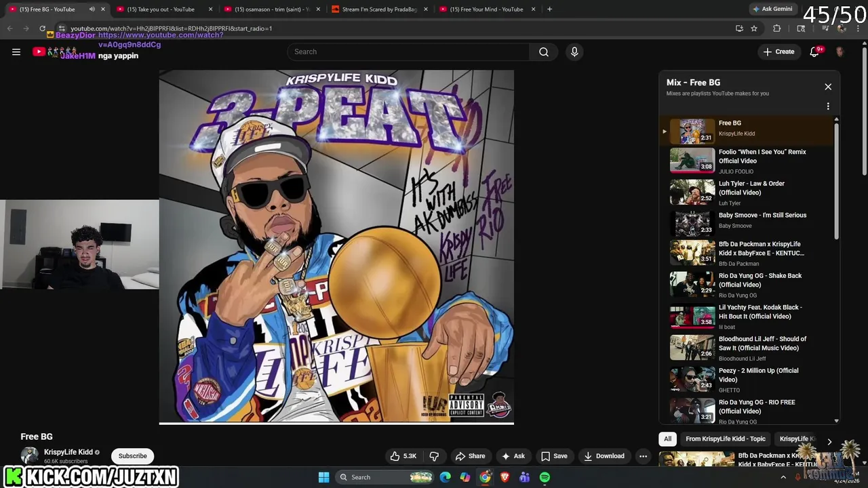868x488 pixels.
Task: Play Rio Da Yung OG - Shake Back
Action: point(749,285)
